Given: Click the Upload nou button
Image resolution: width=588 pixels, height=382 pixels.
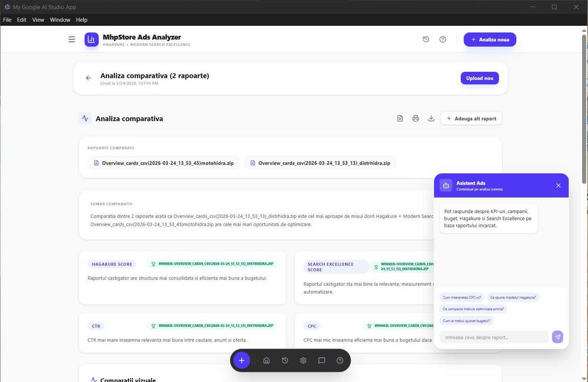Looking at the screenshot, I should (480, 78).
